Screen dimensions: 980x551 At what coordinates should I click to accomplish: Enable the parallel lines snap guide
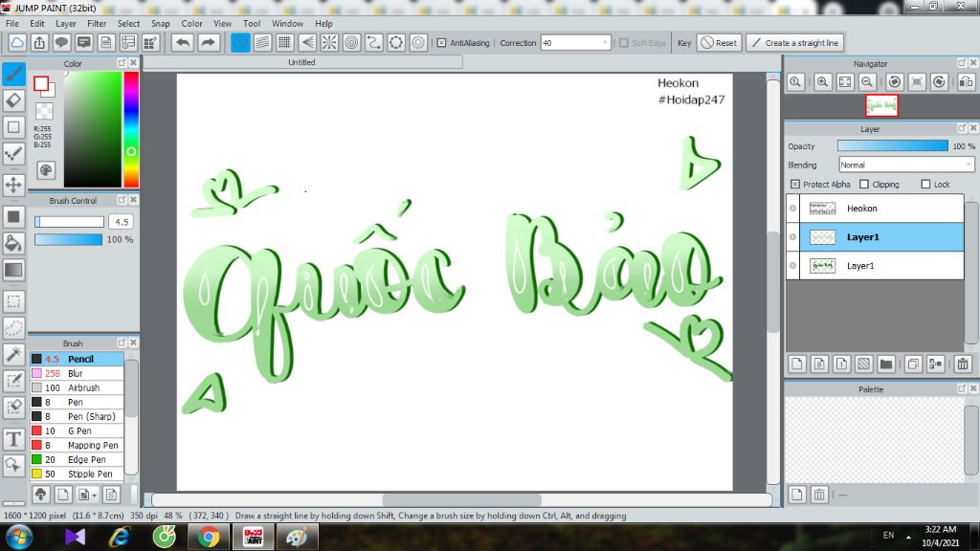pos(262,42)
